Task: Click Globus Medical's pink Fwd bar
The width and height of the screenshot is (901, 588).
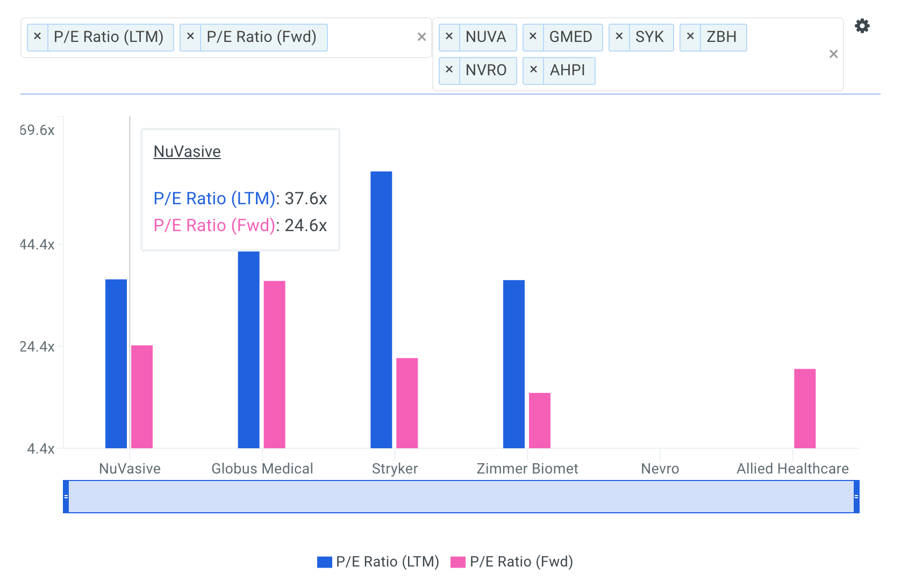Action: [275, 364]
